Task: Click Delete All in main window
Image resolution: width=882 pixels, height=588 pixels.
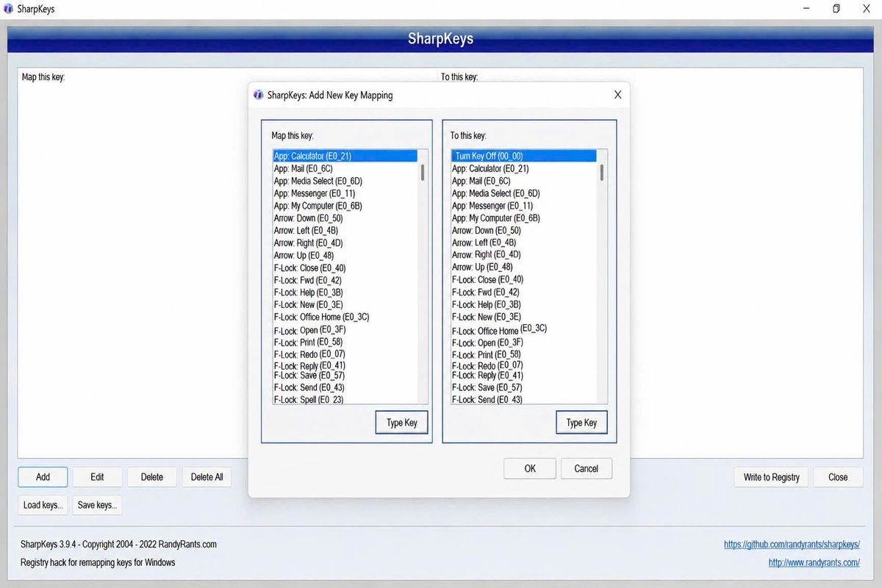Action: coord(207,477)
